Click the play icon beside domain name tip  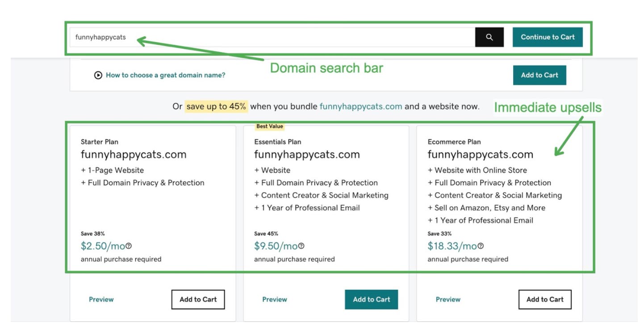[x=98, y=75]
